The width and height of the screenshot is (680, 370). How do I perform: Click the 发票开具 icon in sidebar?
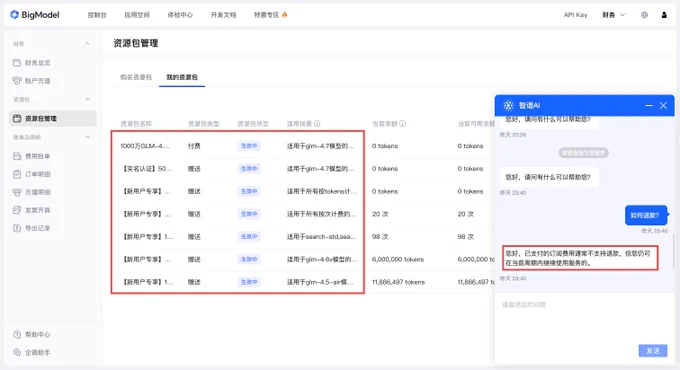click(17, 210)
